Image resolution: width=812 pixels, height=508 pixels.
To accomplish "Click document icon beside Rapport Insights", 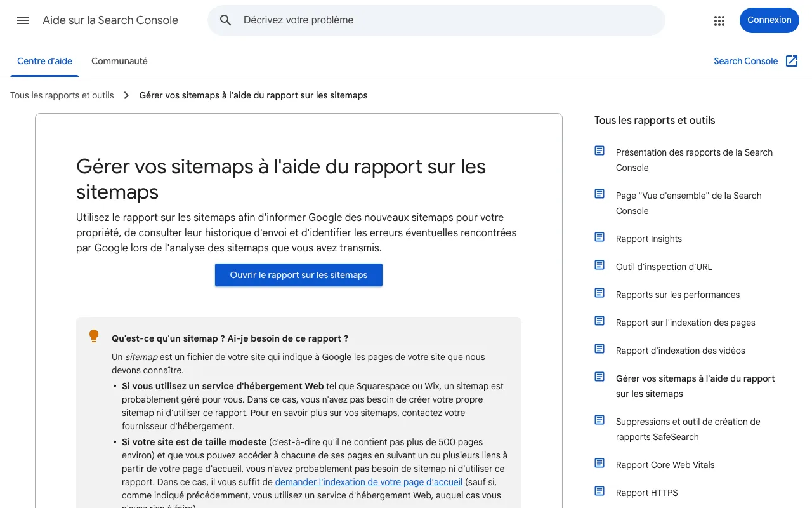I will point(599,237).
